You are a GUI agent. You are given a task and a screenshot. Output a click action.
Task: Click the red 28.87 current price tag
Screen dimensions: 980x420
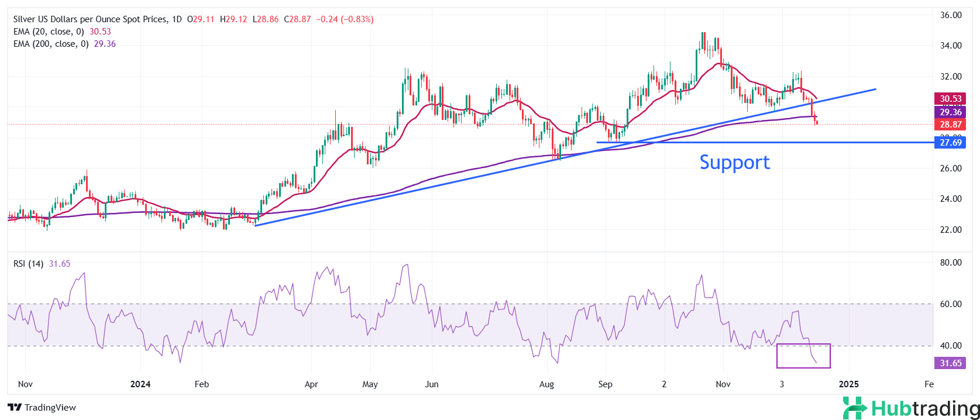click(950, 125)
